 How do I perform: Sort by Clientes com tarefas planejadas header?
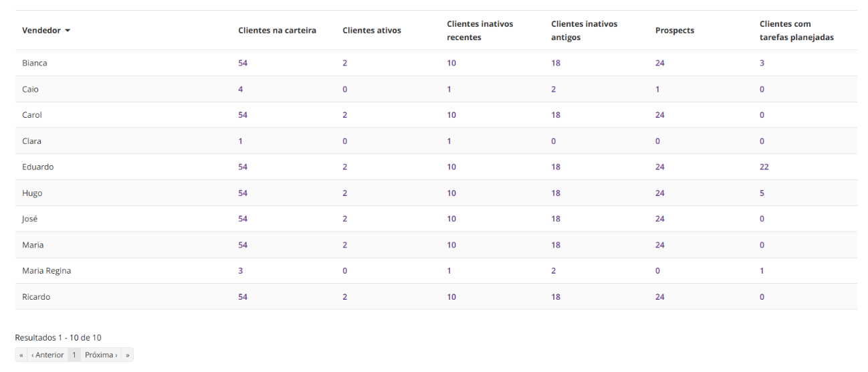pos(796,31)
